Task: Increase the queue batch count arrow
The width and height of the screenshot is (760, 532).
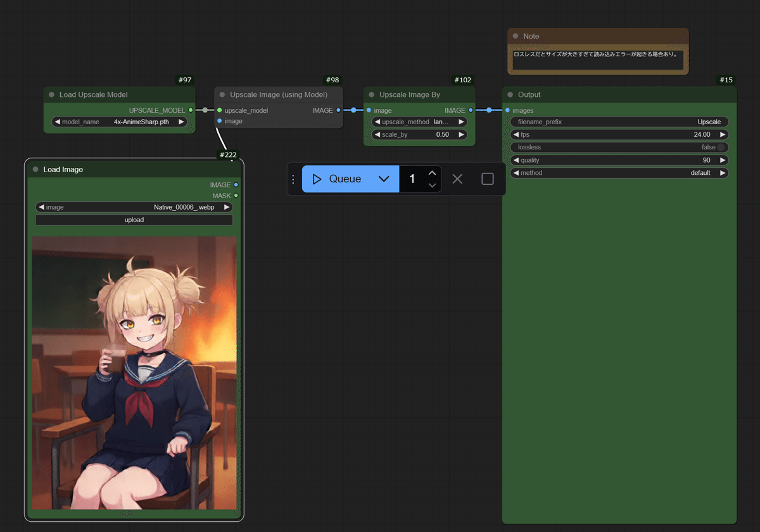Action: [432, 173]
